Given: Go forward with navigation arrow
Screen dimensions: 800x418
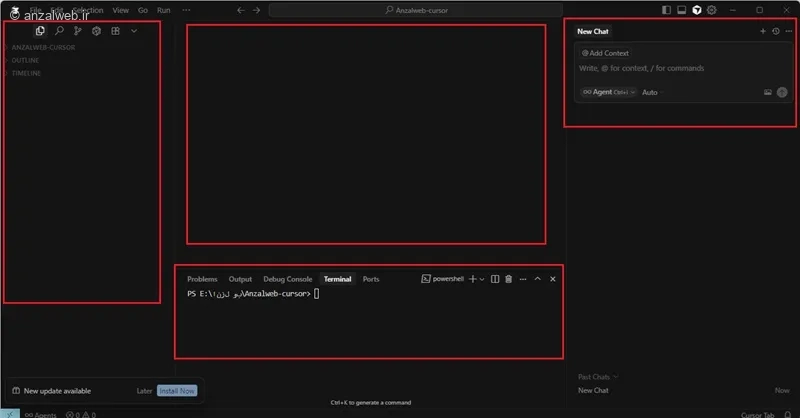Looking at the screenshot, I should click(x=256, y=10).
